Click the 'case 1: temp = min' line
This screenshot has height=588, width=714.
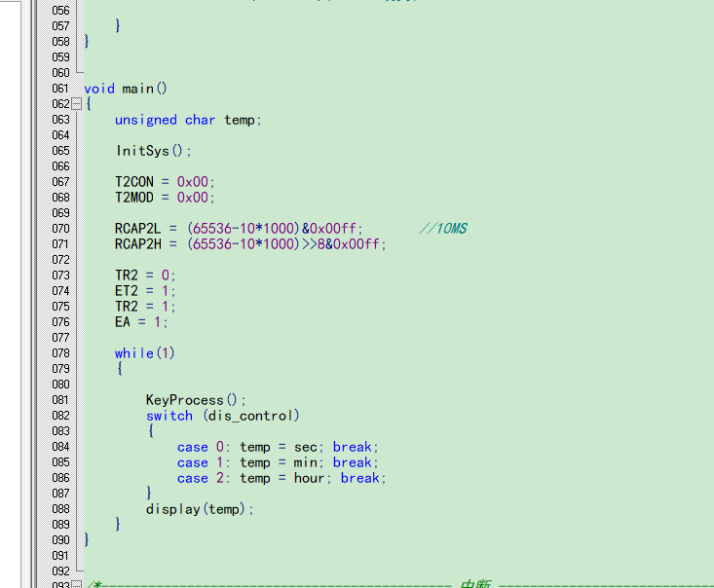[x=278, y=462]
